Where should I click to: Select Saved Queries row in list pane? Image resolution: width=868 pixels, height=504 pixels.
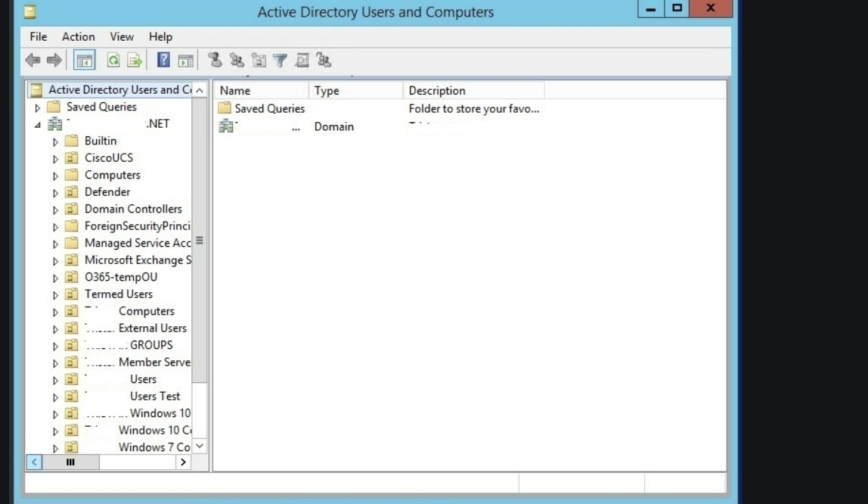pos(270,108)
